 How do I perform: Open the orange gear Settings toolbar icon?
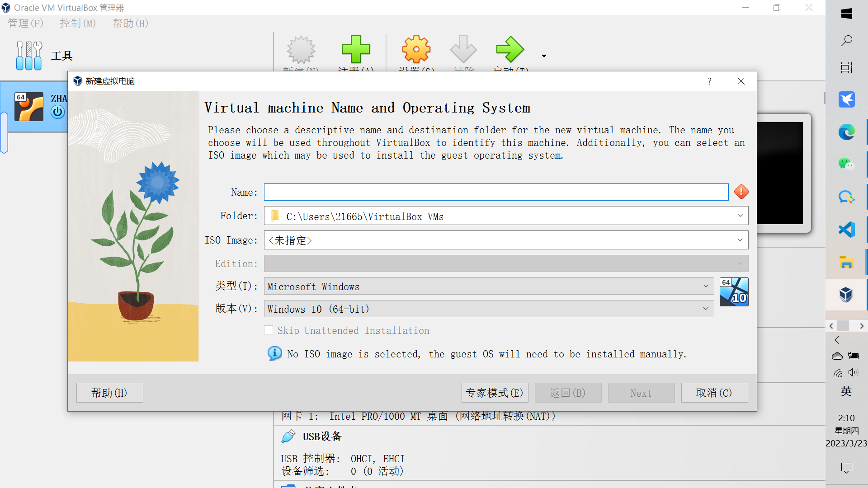[416, 49]
